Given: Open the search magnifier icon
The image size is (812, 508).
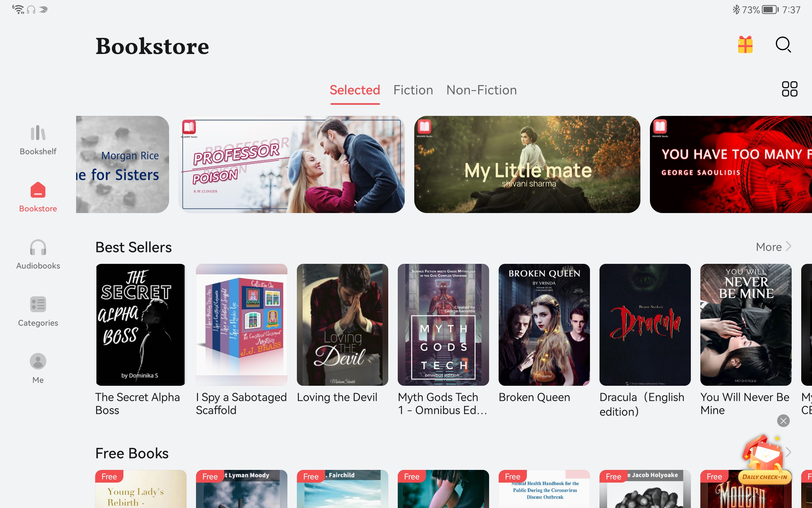Looking at the screenshot, I should click(x=783, y=45).
